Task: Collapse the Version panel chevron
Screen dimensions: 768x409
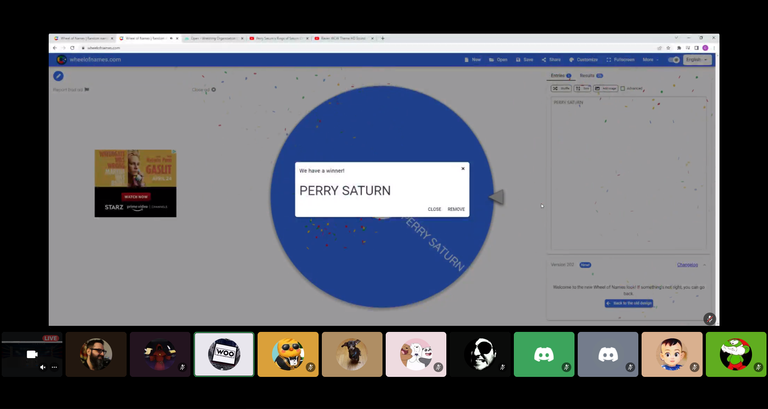Action: pyautogui.click(x=704, y=265)
